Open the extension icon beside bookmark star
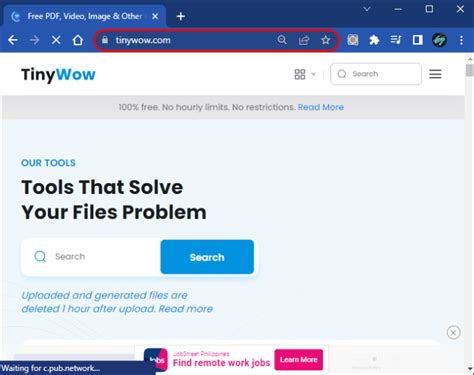The width and height of the screenshot is (474, 375). (353, 40)
